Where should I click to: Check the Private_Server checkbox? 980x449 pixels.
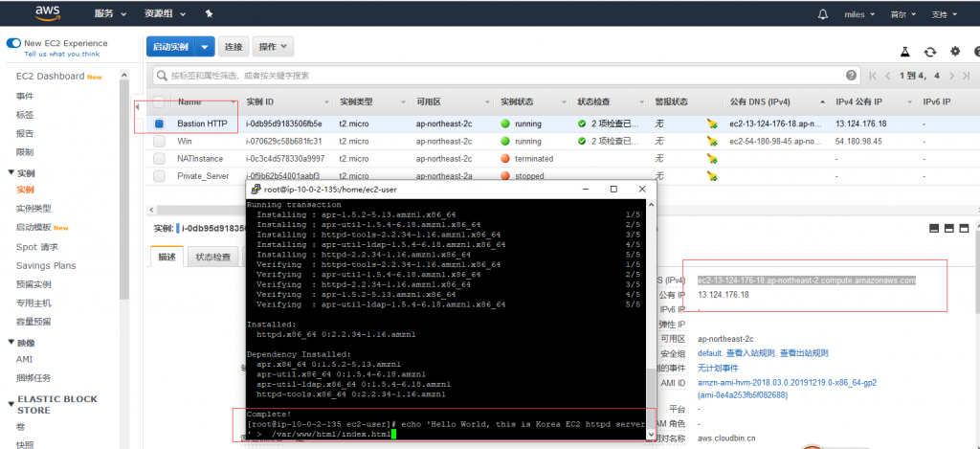point(159,176)
